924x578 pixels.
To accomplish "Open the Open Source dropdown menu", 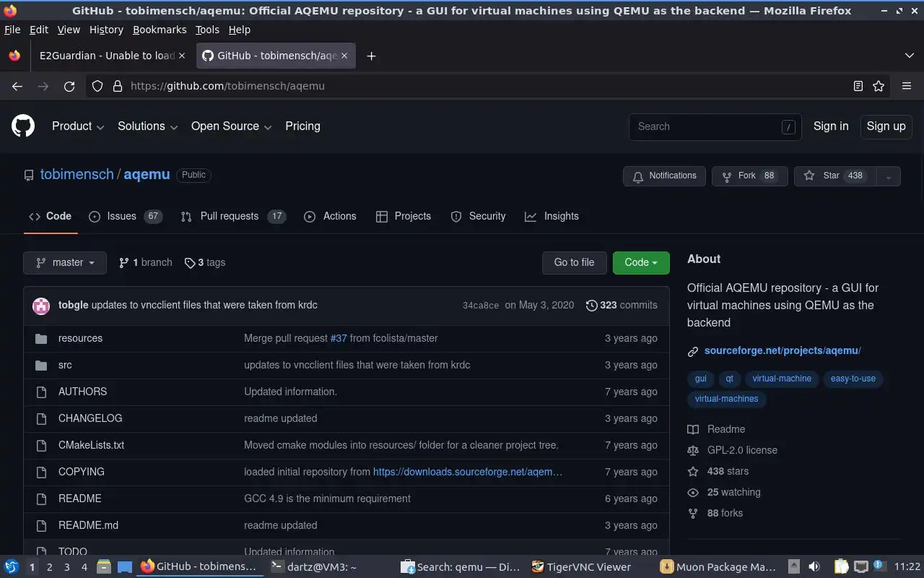I will (x=231, y=126).
